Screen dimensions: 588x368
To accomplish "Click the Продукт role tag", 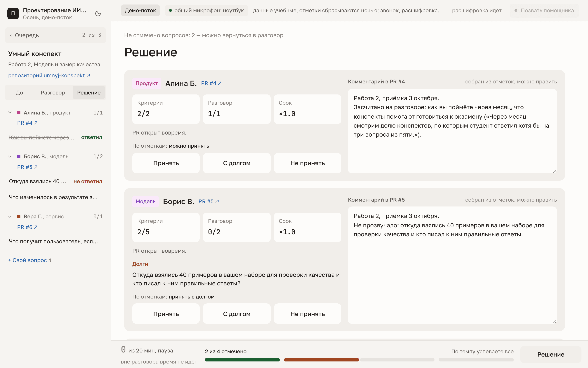I will pyautogui.click(x=147, y=83).
